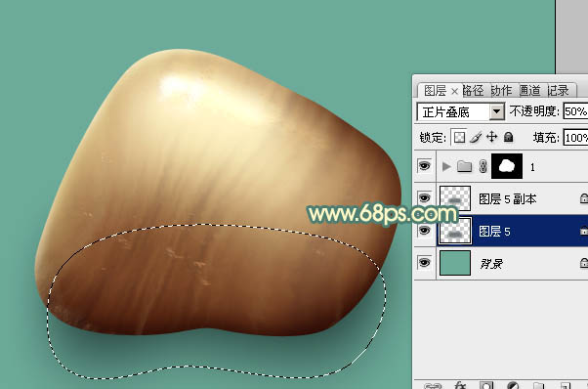The height and width of the screenshot is (389, 588).
Task: Toggle visibility of 图层 5 layer
Action: click(424, 231)
